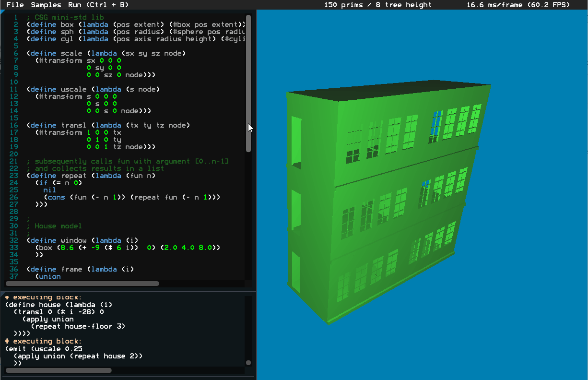The height and width of the screenshot is (380, 588).
Task: Click '; and collects results in a list' comment
Action: pyautogui.click(x=95, y=168)
